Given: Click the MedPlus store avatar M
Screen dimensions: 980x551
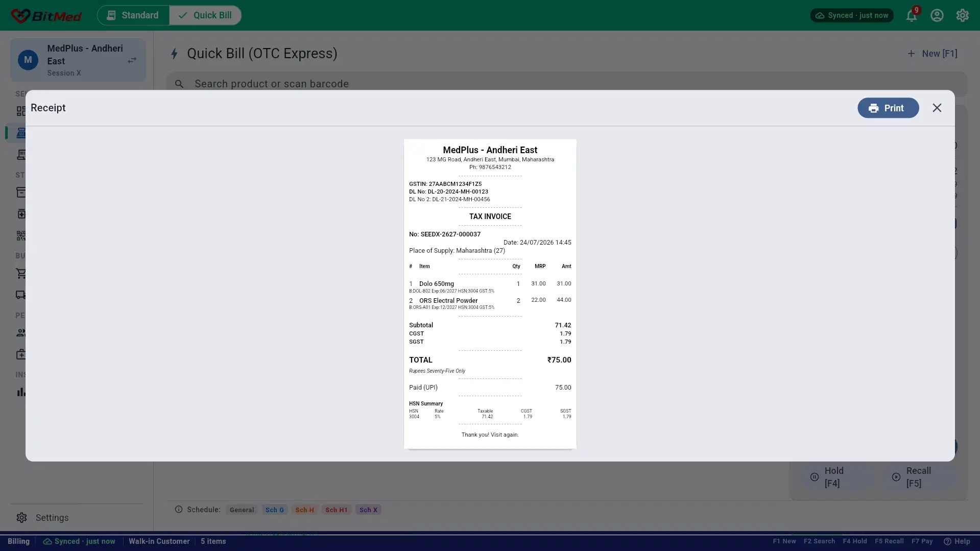Looking at the screenshot, I should (x=28, y=60).
